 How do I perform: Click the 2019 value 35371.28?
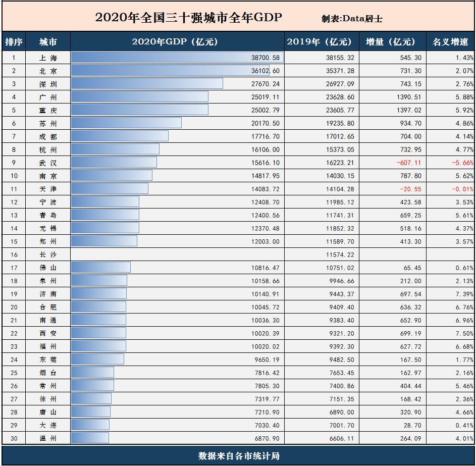(x=340, y=71)
